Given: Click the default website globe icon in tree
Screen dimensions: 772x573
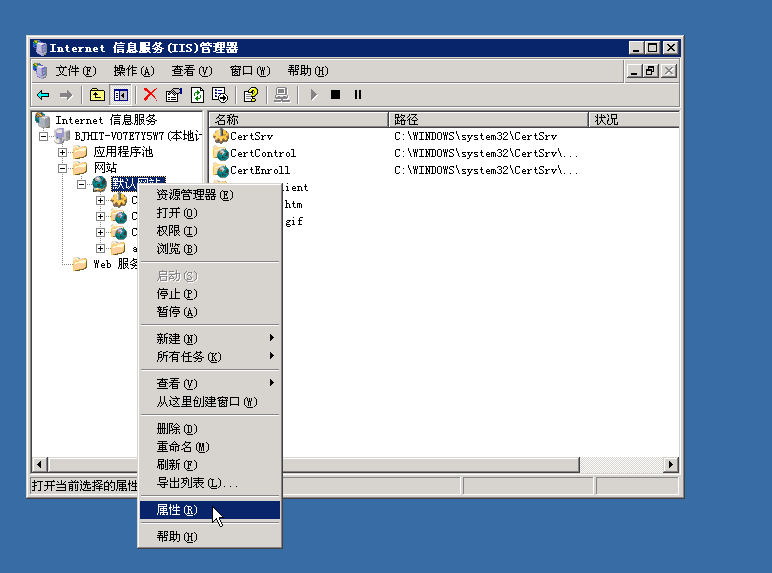Looking at the screenshot, I should (x=99, y=184).
